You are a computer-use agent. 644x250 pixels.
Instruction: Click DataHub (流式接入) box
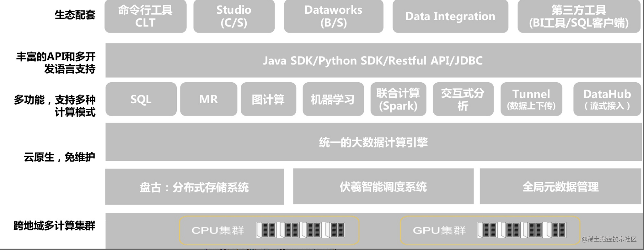pos(607,99)
